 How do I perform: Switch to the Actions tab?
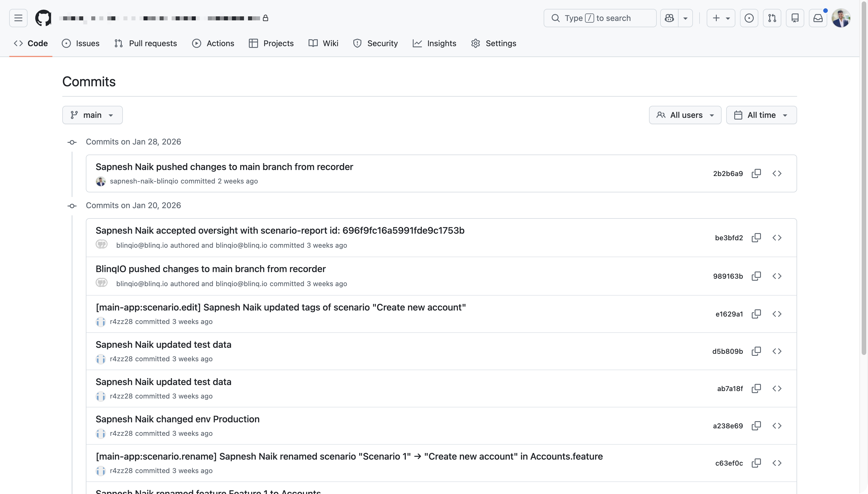tap(213, 43)
